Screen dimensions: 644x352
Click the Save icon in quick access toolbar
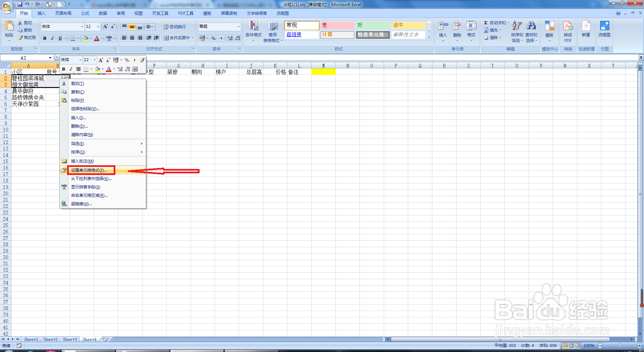pos(20,4)
